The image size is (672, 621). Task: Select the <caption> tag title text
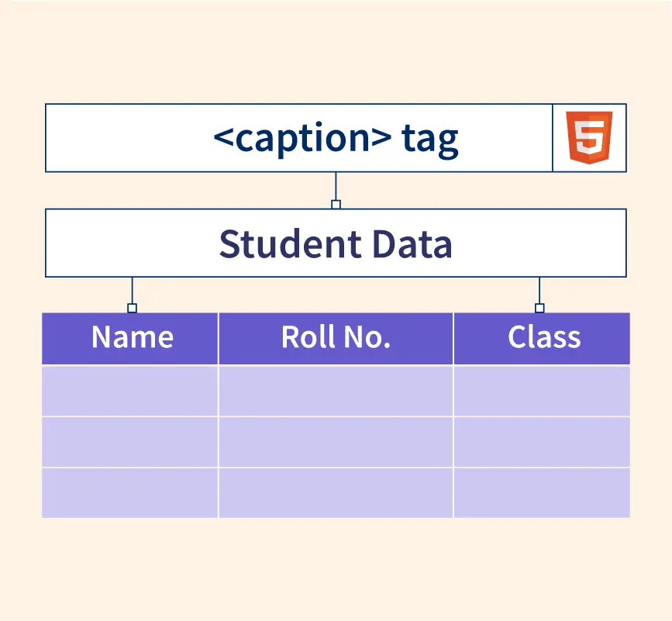[336, 138]
